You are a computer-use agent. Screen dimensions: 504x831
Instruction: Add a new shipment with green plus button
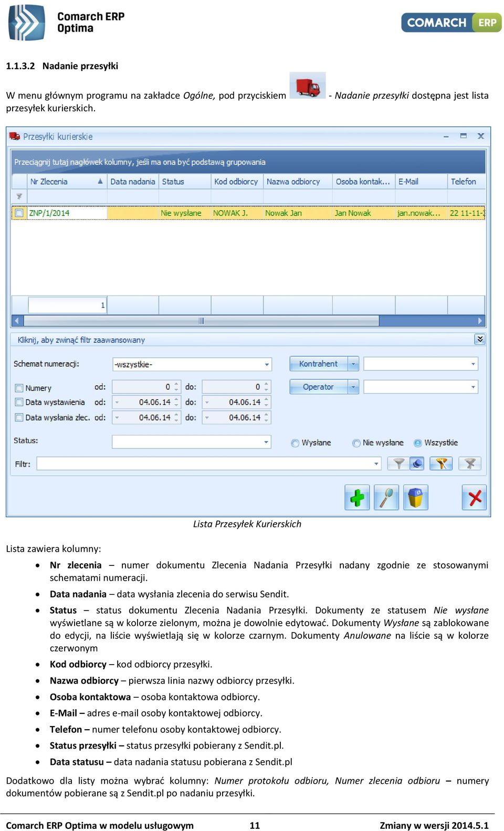pos(357,497)
